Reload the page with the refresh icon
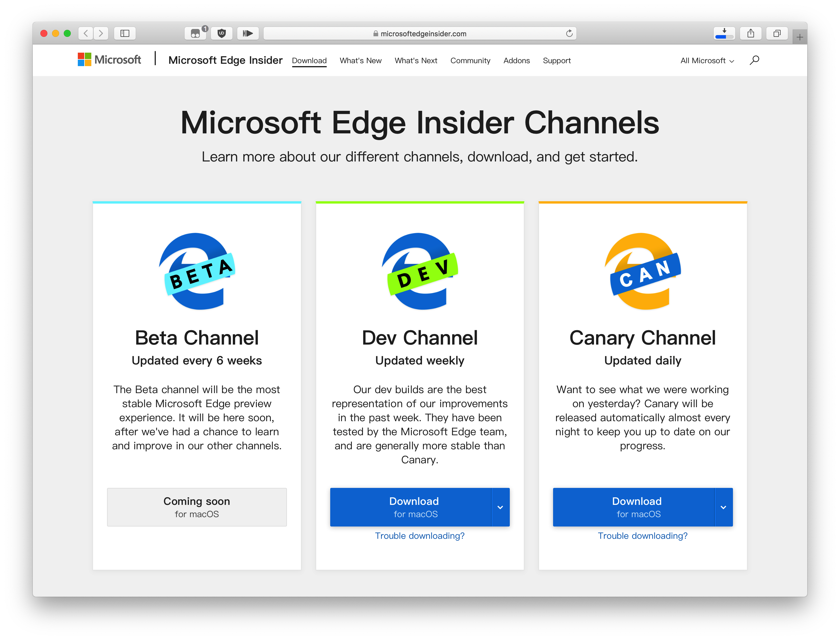The width and height of the screenshot is (840, 640). pos(569,34)
